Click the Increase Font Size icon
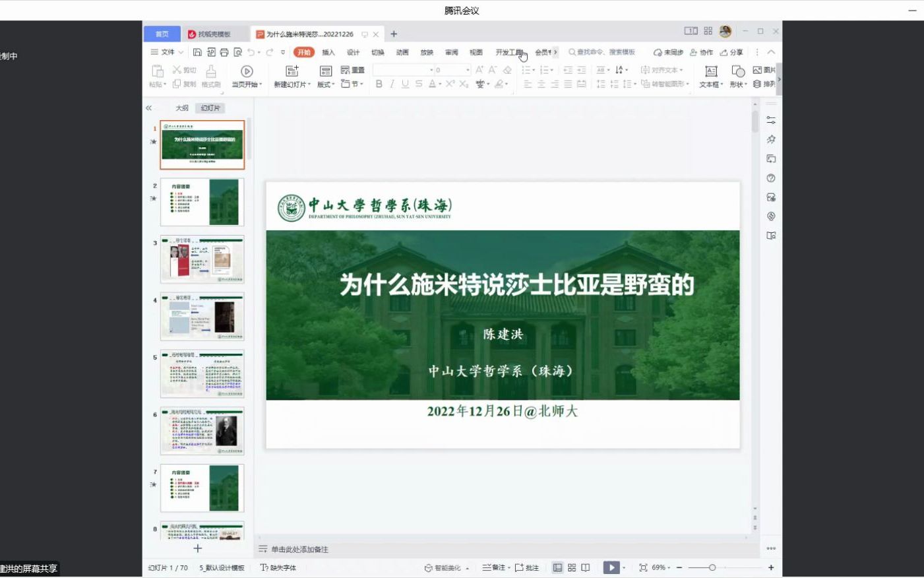This screenshot has height=578, width=924. (x=479, y=70)
